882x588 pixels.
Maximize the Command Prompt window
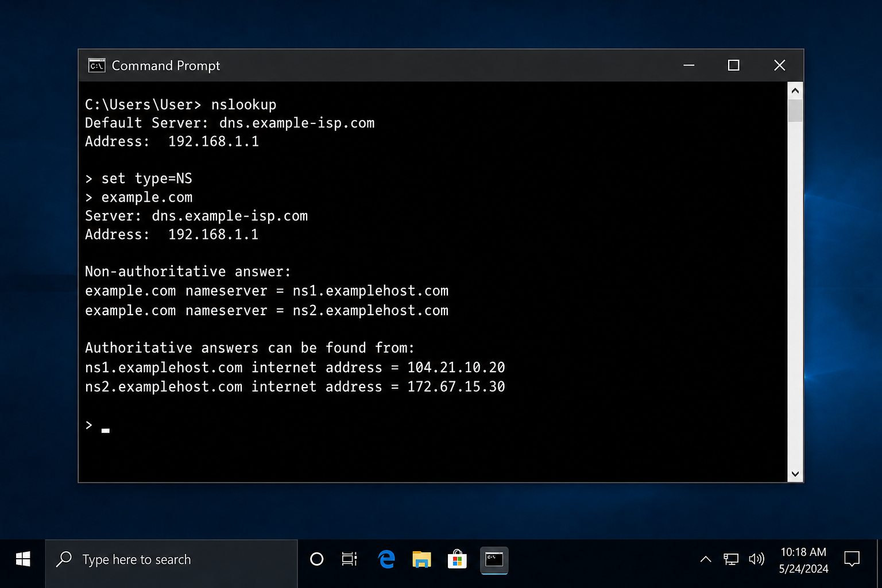point(733,65)
